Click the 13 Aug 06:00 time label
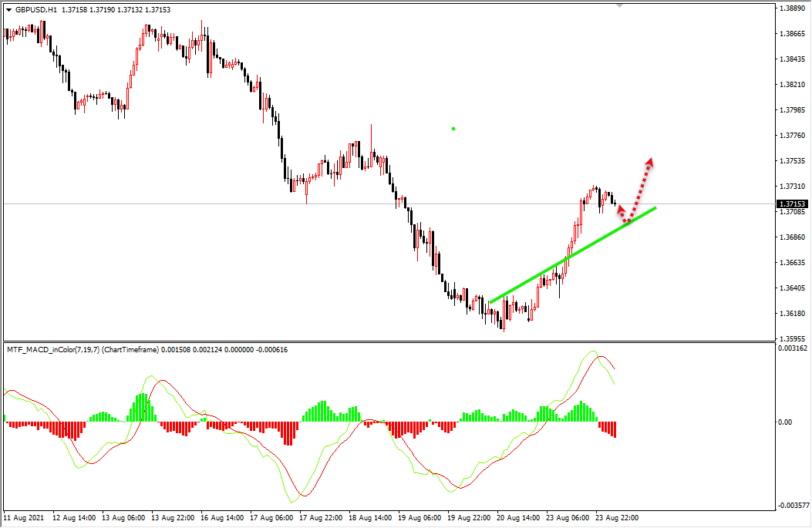Screen dimensions: 812x528 tap(123, 518)
